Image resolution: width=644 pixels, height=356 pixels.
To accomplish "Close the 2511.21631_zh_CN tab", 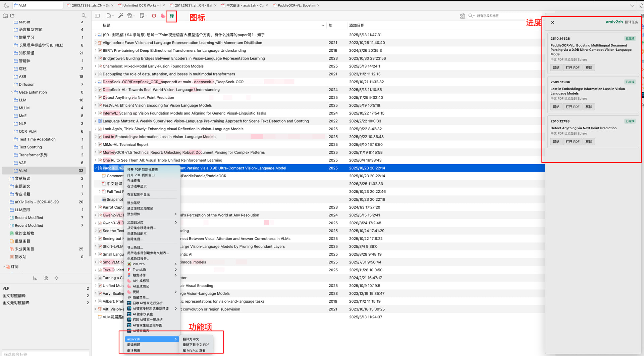I will [215, 5].
